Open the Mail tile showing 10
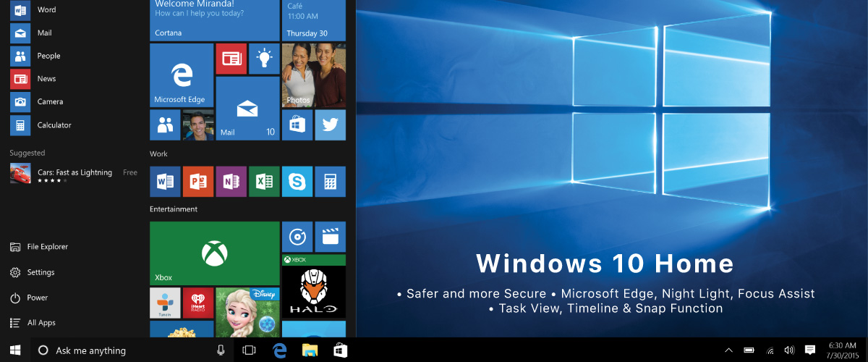Viewport: 868px width, 362px height. pos(247,109)
